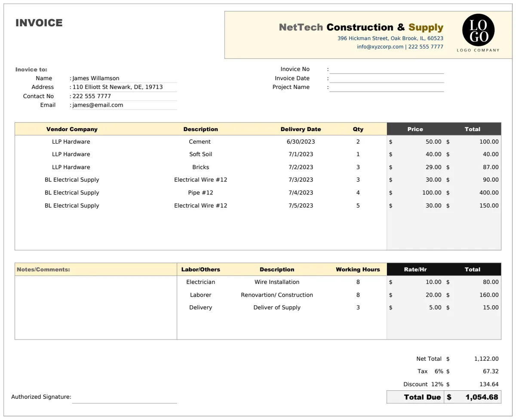
Task: Select the Bricks description cell
Action: [x=201, y=167]
